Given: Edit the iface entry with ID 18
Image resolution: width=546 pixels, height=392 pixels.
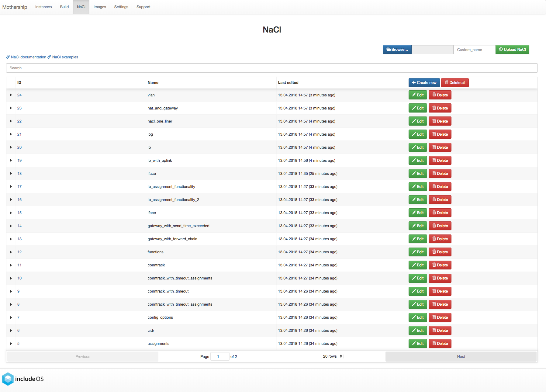Looking at the screenshot, I should [418, 174].
